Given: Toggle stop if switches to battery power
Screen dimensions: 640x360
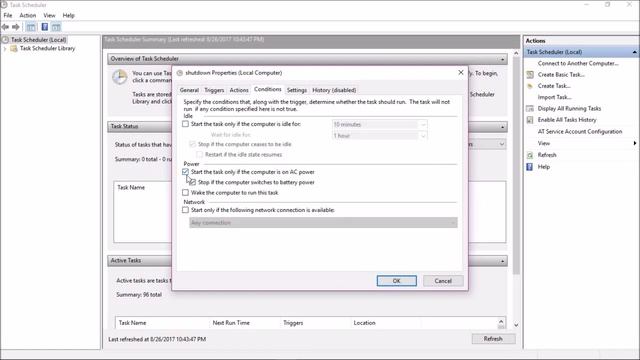Looking at the screenshot, I should pos(193,182).
